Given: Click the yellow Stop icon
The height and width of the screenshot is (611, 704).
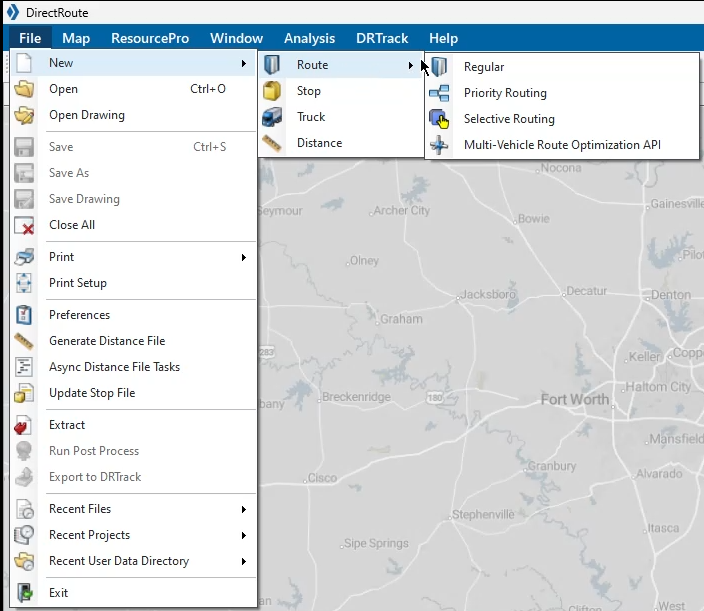Looking at the screenshot, I should [272, 91].
